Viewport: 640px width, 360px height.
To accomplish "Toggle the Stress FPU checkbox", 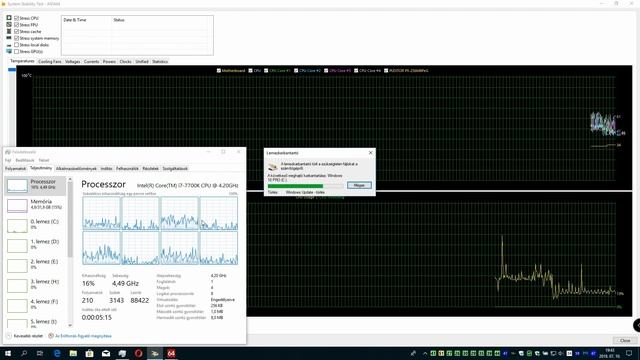I will click(17, 25).
